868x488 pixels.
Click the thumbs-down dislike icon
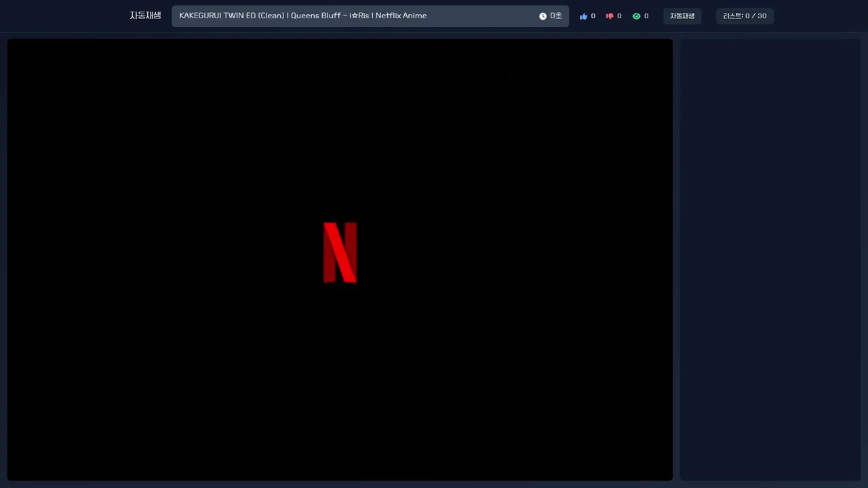pos(610,16)
